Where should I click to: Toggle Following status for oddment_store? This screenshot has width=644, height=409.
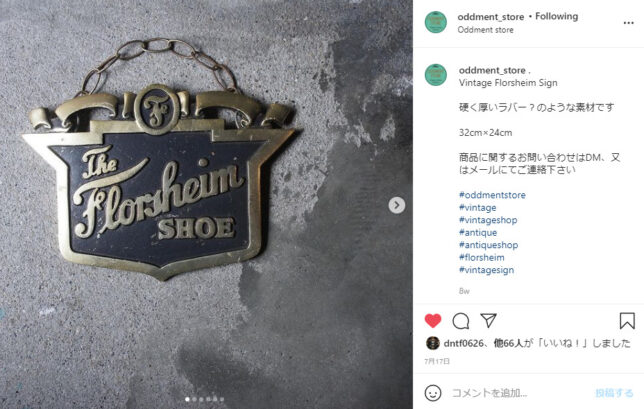[x=556, y=16]
